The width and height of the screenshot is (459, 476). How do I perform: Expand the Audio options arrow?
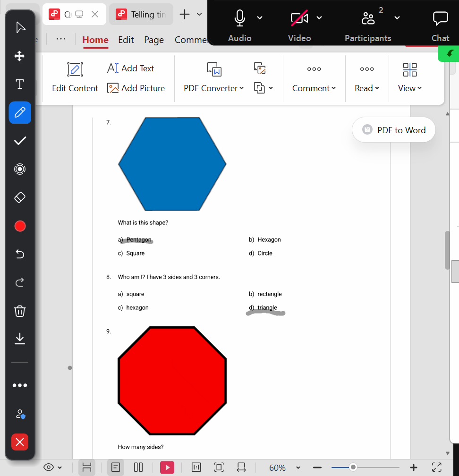pos(260,18)
